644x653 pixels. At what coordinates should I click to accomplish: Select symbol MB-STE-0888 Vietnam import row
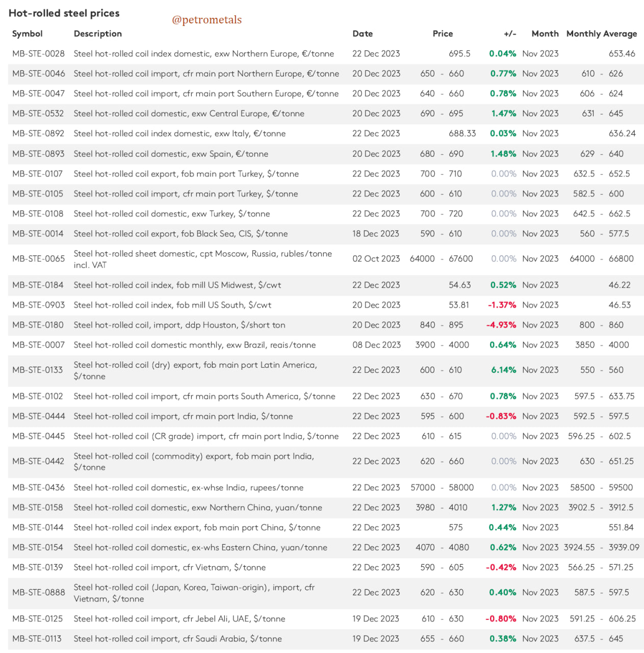pyautogui.click(x=39, y=592)
